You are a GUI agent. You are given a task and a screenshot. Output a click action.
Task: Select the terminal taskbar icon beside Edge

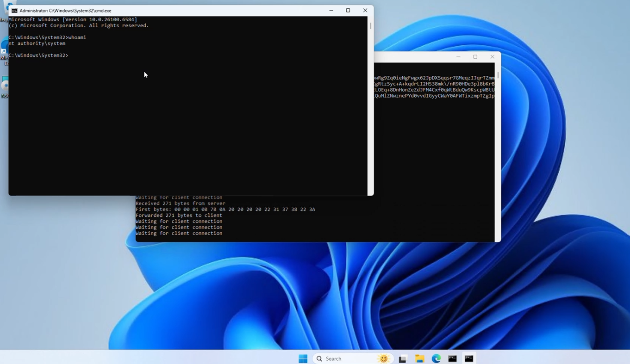pyautogui.click(x=452, y=358)
